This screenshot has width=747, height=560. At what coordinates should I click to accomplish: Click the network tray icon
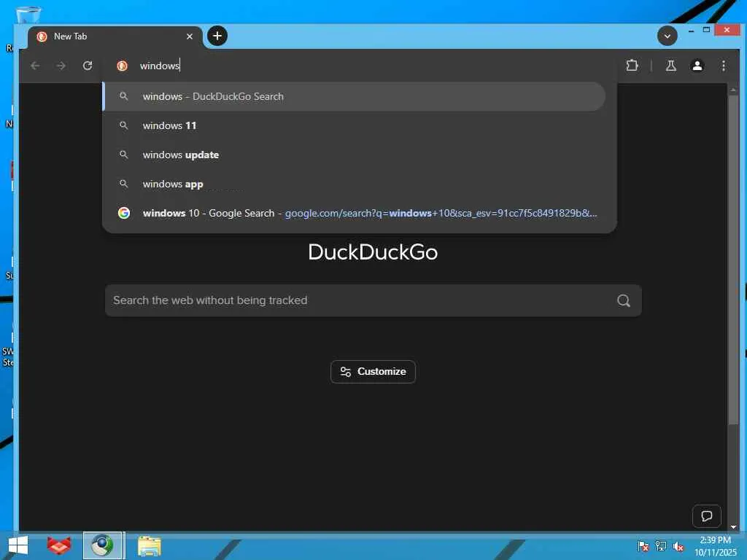[x=661, y=546]
